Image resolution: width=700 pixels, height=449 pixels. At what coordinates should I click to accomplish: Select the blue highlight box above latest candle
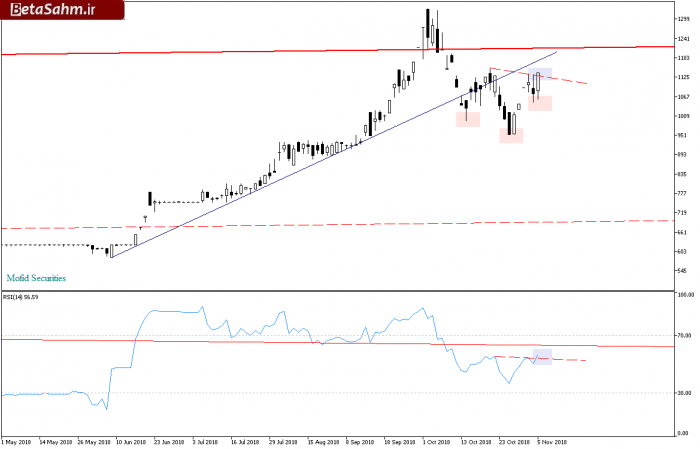(541, 74)
